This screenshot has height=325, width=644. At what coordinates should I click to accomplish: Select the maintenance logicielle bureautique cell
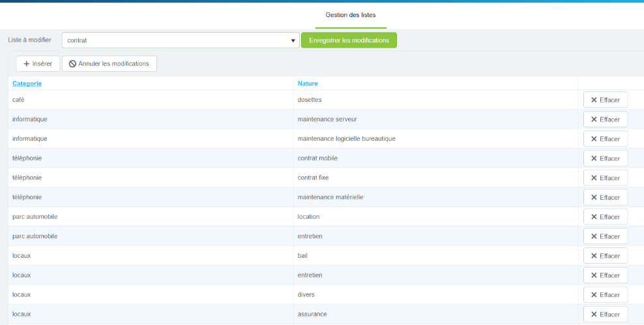[347, 139]
